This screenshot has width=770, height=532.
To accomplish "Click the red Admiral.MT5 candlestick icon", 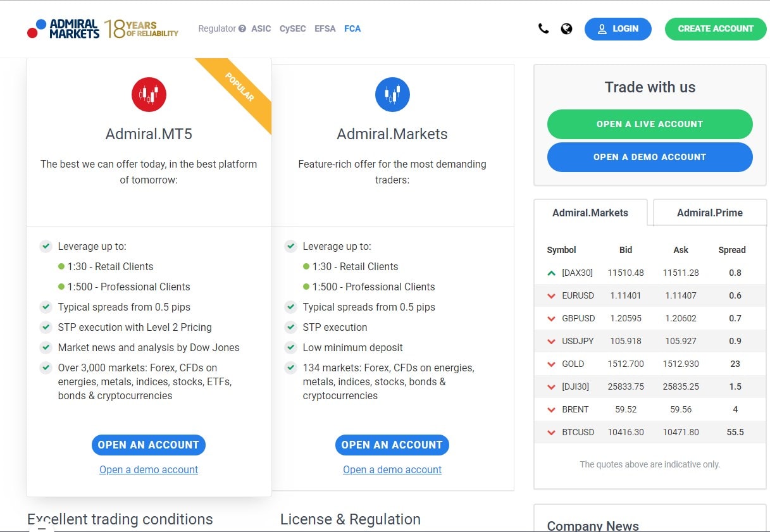I will pyautogui.click(x=149, y=95).
